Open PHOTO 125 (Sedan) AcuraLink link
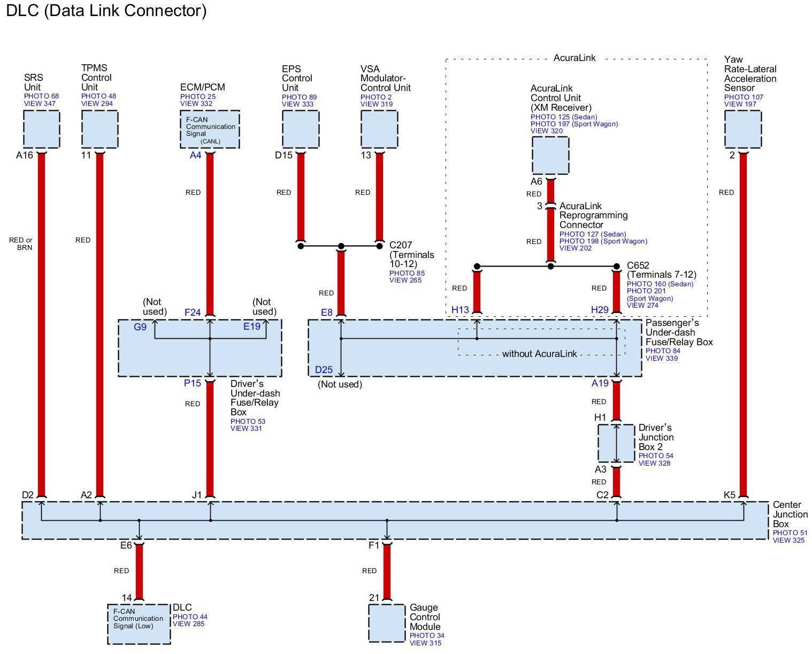Screen dimensions: 812x654 [x=563, y=117]
